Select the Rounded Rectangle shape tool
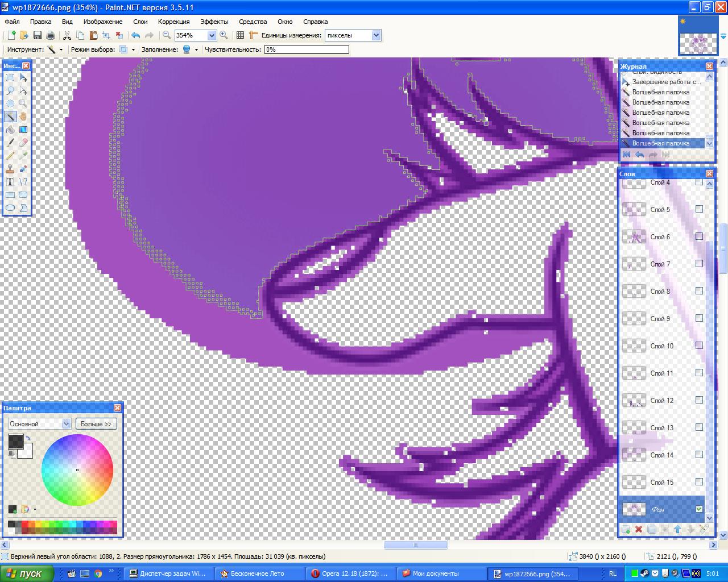728x582 pixels. click(23, 196)
